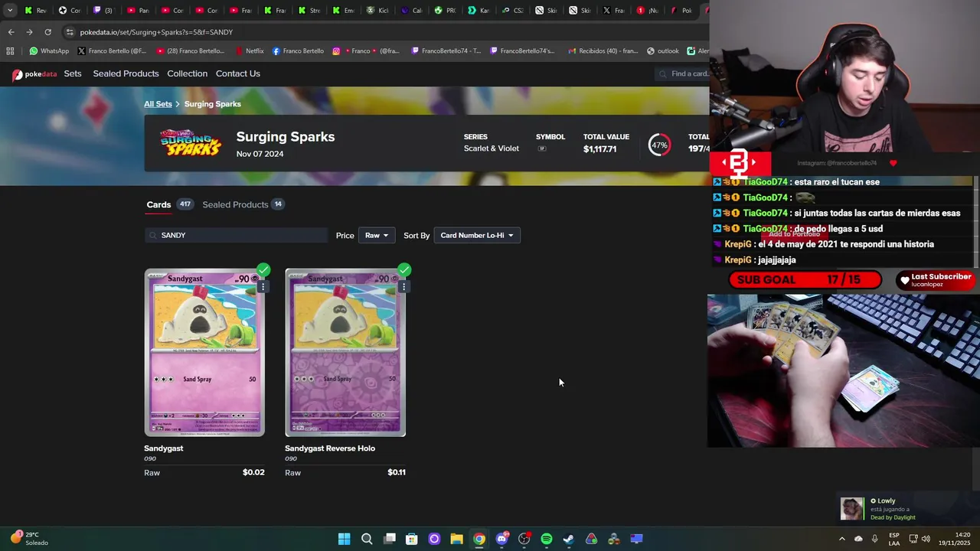Go to the Collection page
980x551 pixels.
(187, 73)
